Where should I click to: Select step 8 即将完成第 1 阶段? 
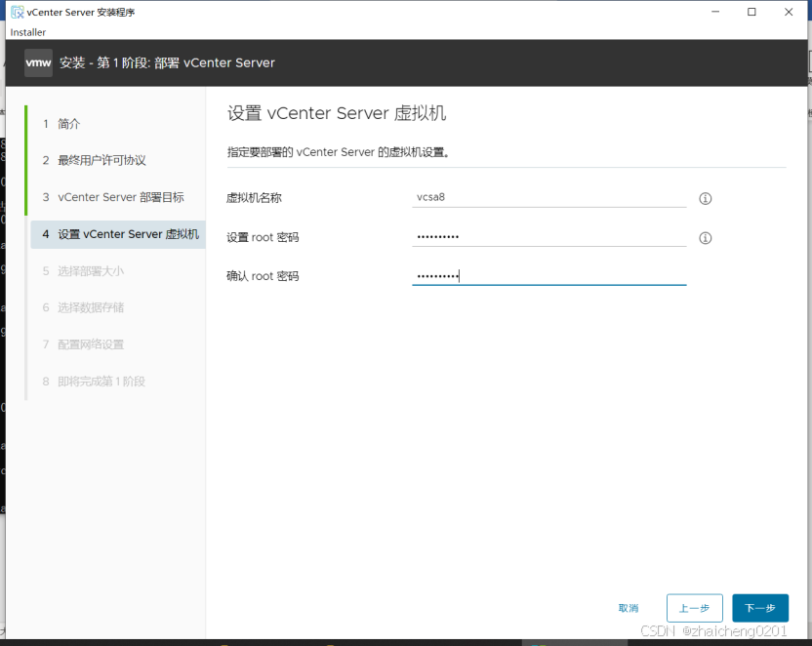(94, 382)
